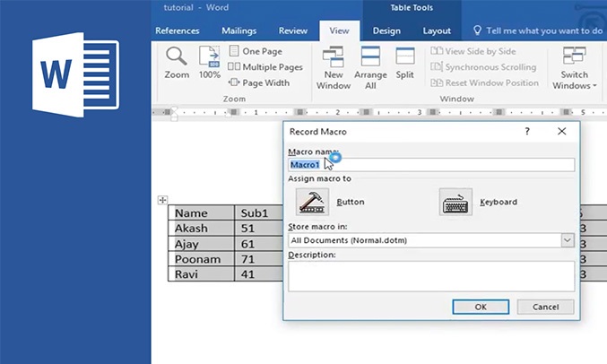Select One Page view option
607x364 pixels.
click(x=255, y=51)
